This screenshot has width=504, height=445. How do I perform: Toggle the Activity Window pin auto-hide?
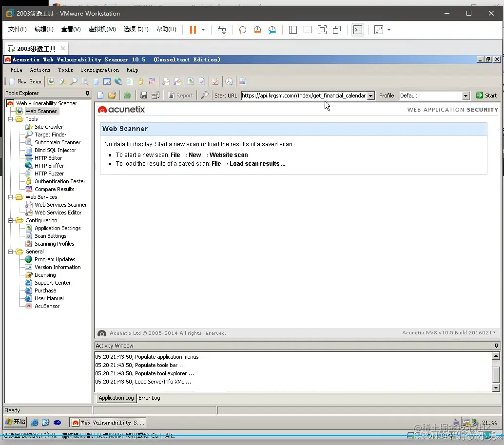pos(496,346)
